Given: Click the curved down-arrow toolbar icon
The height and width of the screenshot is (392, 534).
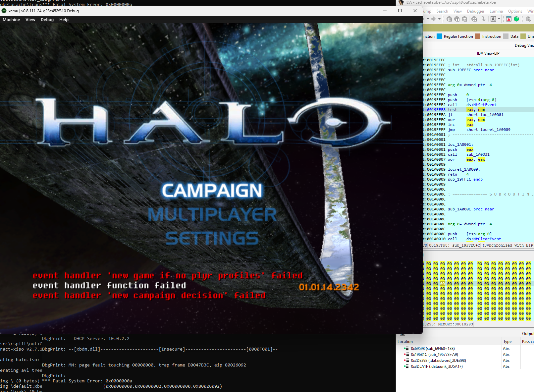Looking at the screenshot, I should (483, 19).
